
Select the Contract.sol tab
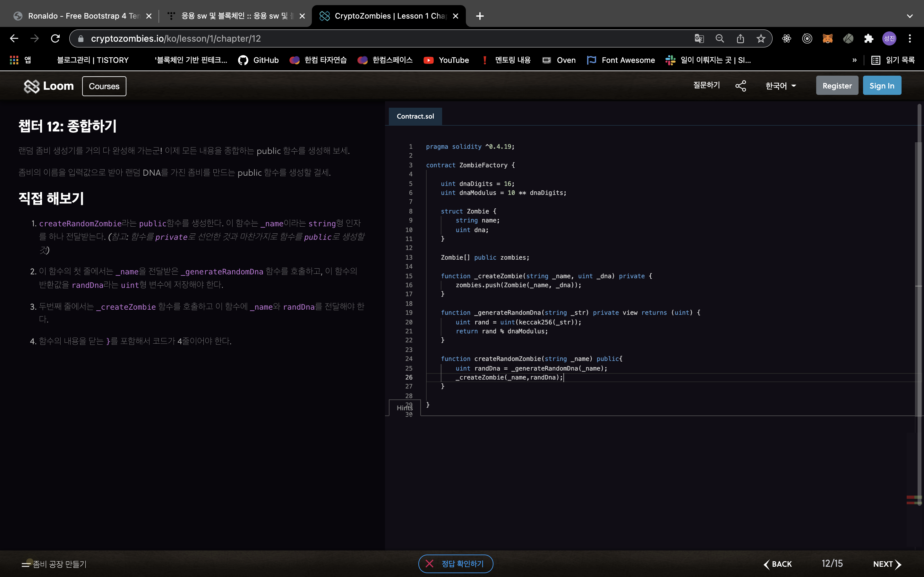[415, 116]
